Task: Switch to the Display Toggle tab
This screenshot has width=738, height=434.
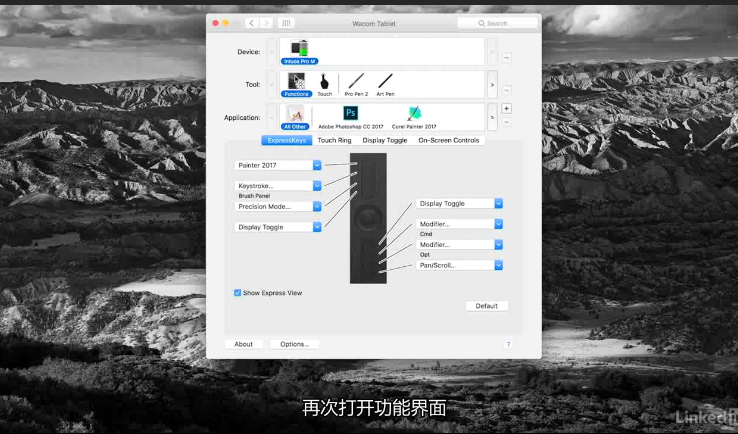Action: point(385,140)
